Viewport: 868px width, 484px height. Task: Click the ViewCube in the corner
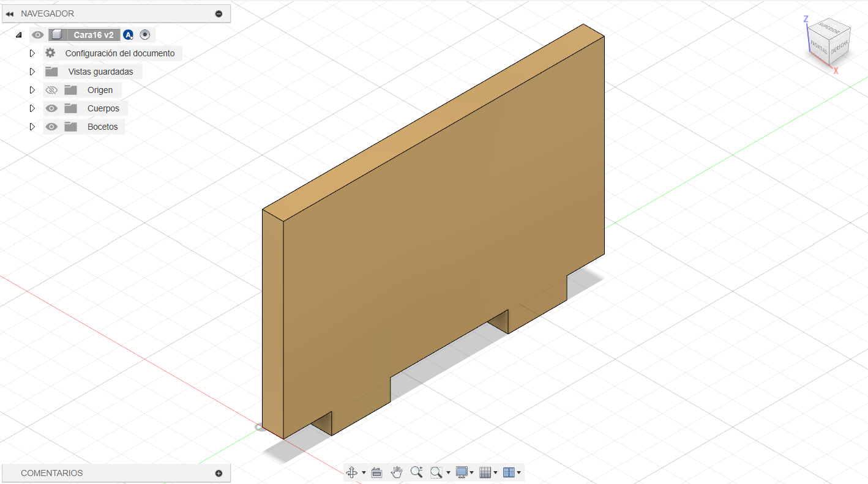(x=829, y=43)
